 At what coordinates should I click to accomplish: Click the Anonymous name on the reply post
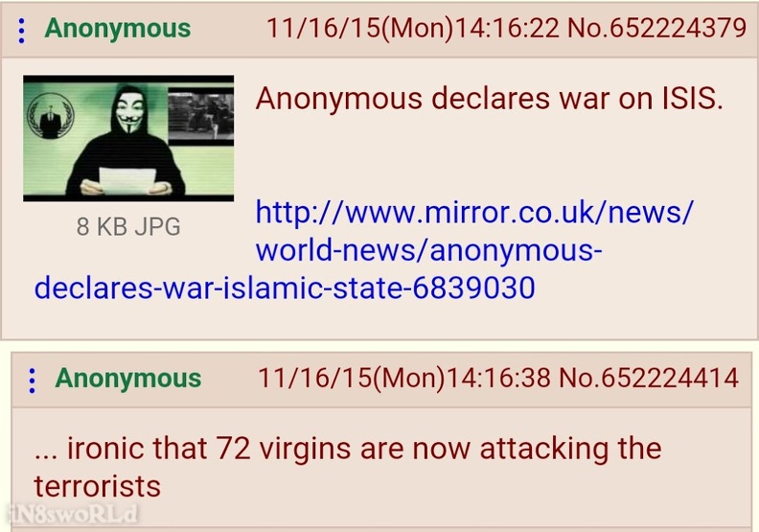coord(128,378)
